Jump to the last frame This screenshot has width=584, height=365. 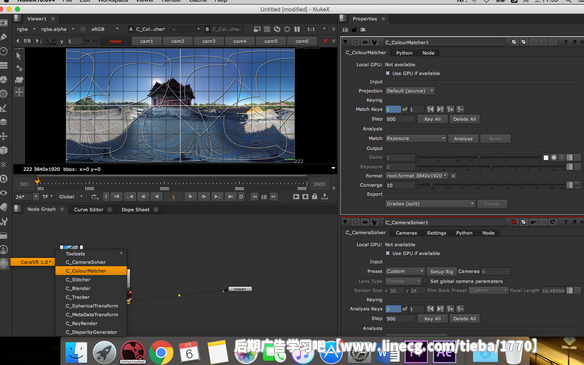(231, 197)
